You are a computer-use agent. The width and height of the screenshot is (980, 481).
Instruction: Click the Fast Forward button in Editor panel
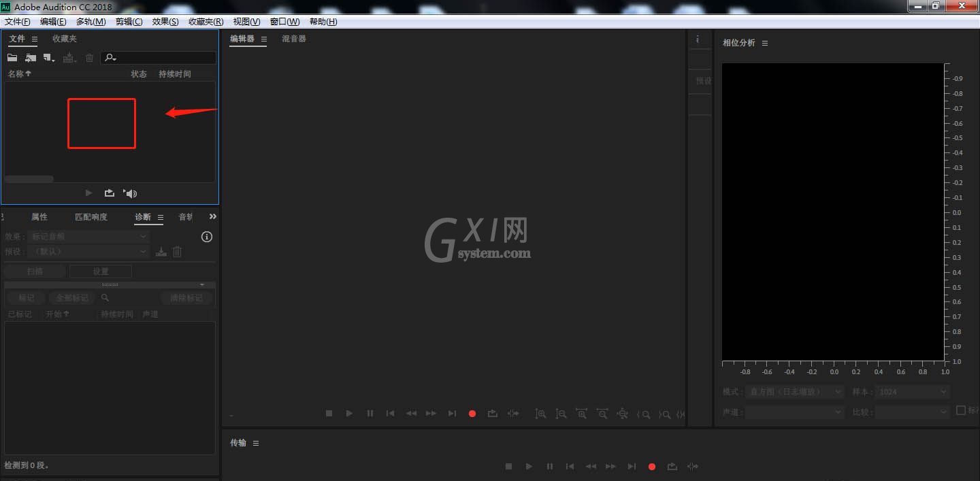431,413
